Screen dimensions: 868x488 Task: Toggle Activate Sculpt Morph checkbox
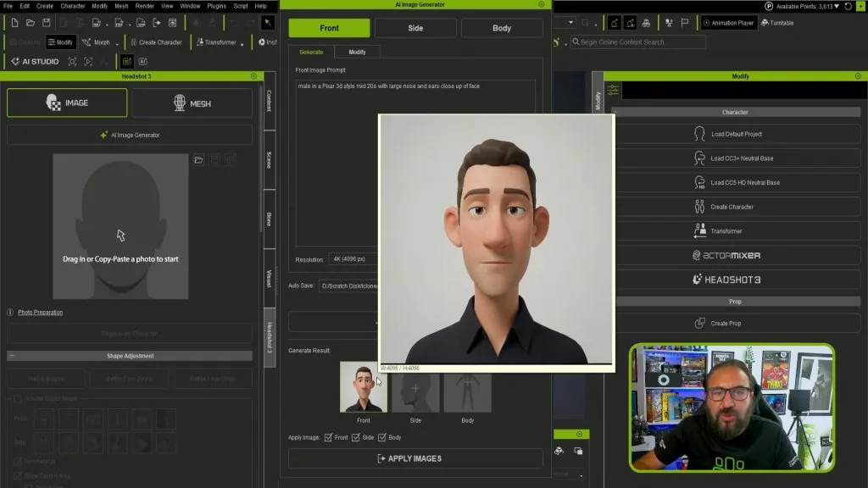click(18, 399)
